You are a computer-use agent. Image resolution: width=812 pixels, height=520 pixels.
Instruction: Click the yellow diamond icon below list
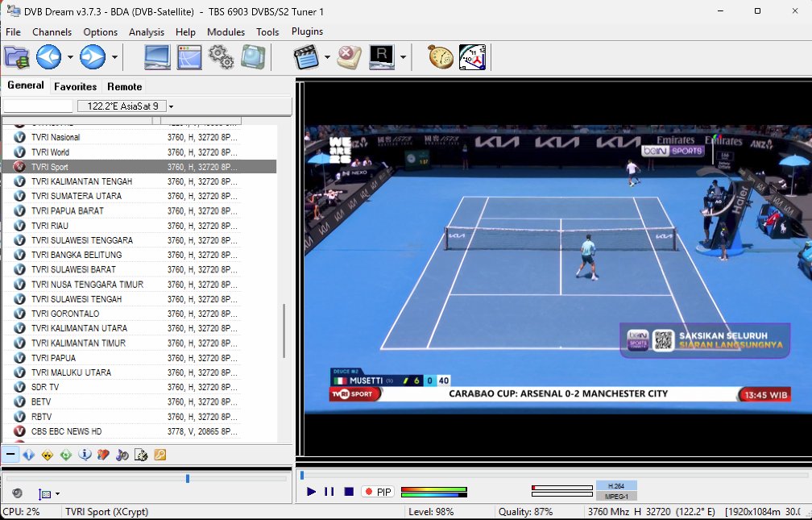tap(48, 456)
